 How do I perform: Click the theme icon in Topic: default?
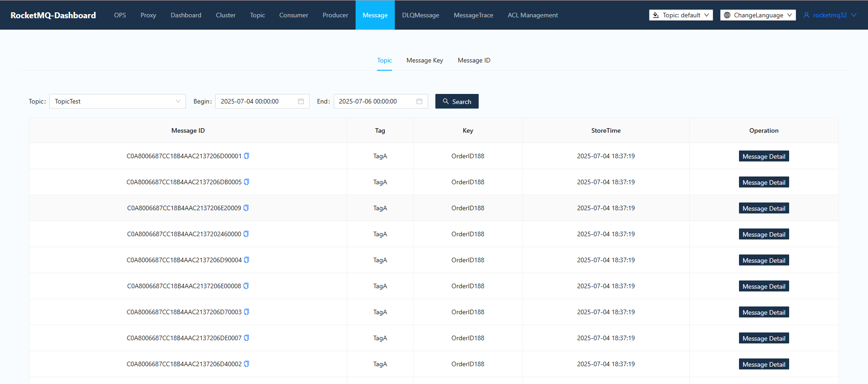pyautogui.click(x=656, y=15)
